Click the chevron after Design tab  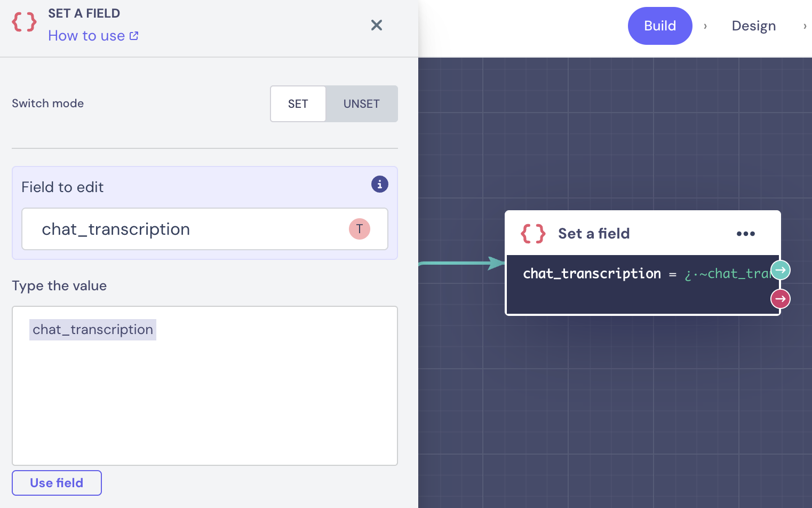tap(805, 26)
